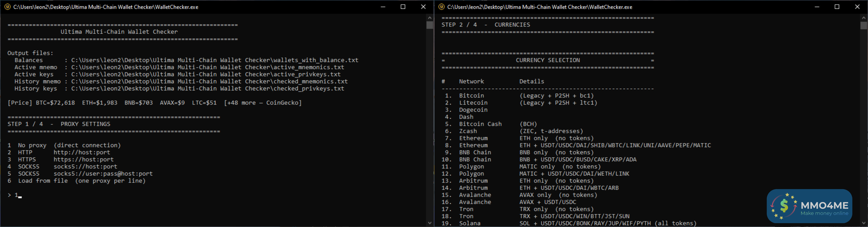
Task: Click the "No proxy (direct connection)" option line
Action: point(64,145)
